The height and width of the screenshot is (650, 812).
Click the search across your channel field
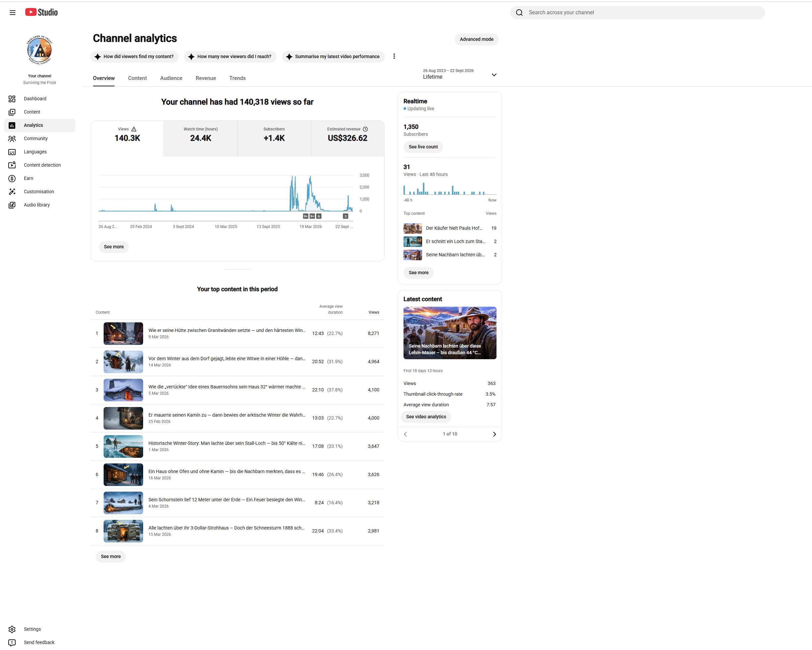coord(637,12)
